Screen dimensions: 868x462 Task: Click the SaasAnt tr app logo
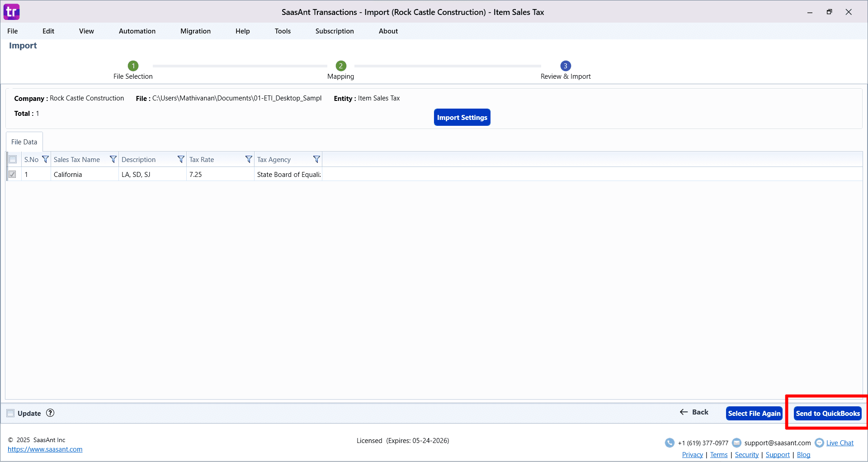(x=12, y=12)
